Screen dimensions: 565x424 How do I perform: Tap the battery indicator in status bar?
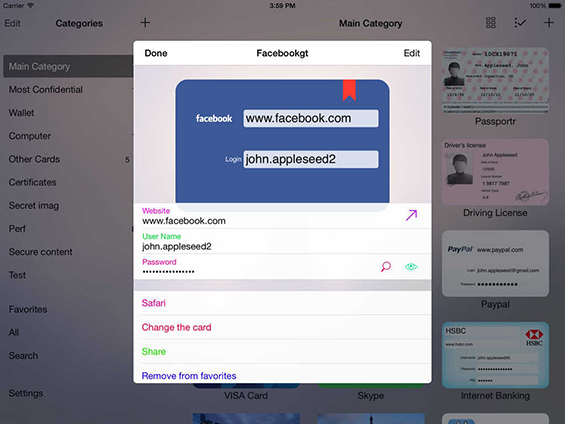click(555, 6)
